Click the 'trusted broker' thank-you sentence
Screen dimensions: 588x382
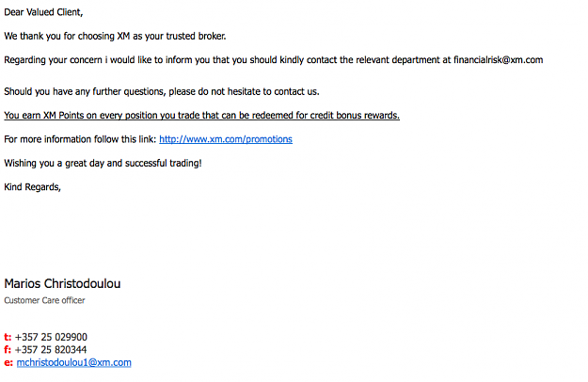(115, 37)
